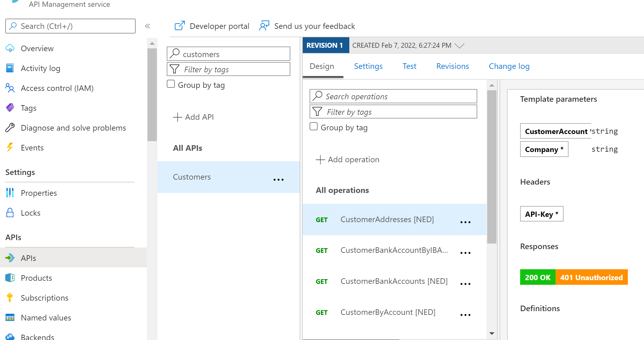Click the API search field containing customers

pyautogui.click(x=229, y=54)
